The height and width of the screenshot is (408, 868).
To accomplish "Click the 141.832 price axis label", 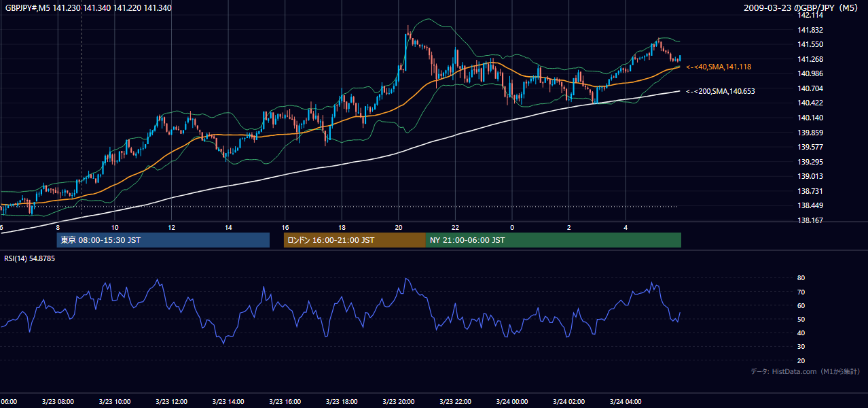I will [810, 30].
